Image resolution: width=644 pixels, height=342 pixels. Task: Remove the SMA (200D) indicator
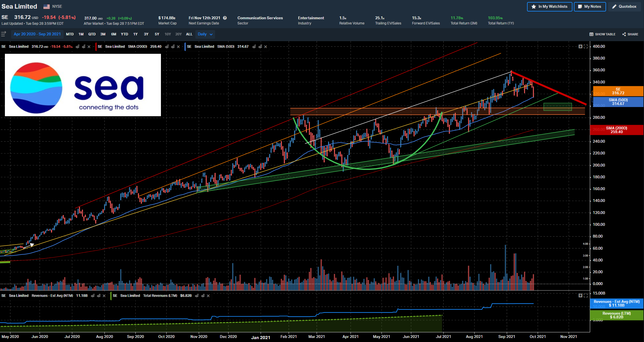(x=178, y=47)
